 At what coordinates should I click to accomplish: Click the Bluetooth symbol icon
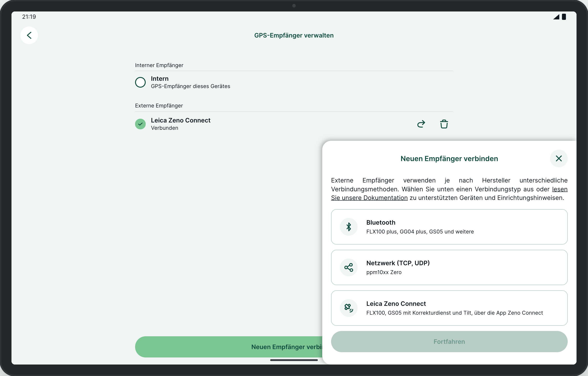click(349, 227)
